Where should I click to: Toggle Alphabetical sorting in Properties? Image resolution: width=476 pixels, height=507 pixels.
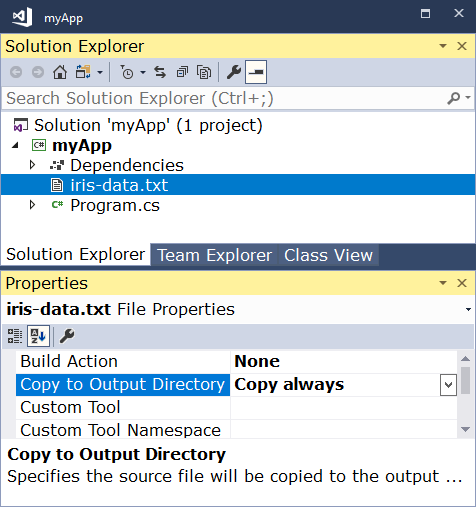38,336
